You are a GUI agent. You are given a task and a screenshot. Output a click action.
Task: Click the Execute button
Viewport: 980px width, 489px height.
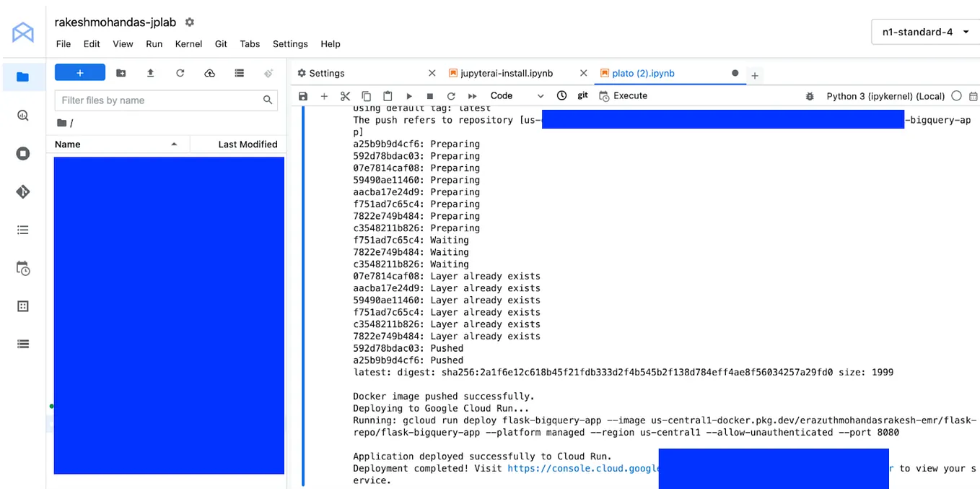click(x=624, y=95)
